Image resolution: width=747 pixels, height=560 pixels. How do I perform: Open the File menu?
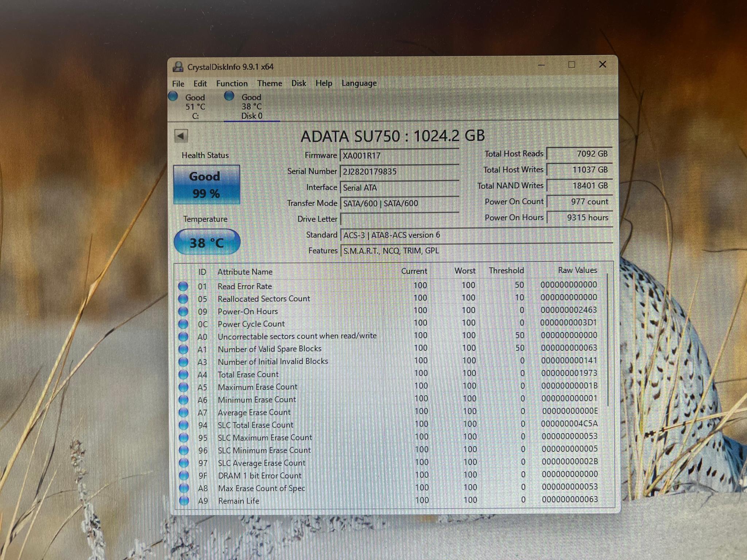point(178,83)
